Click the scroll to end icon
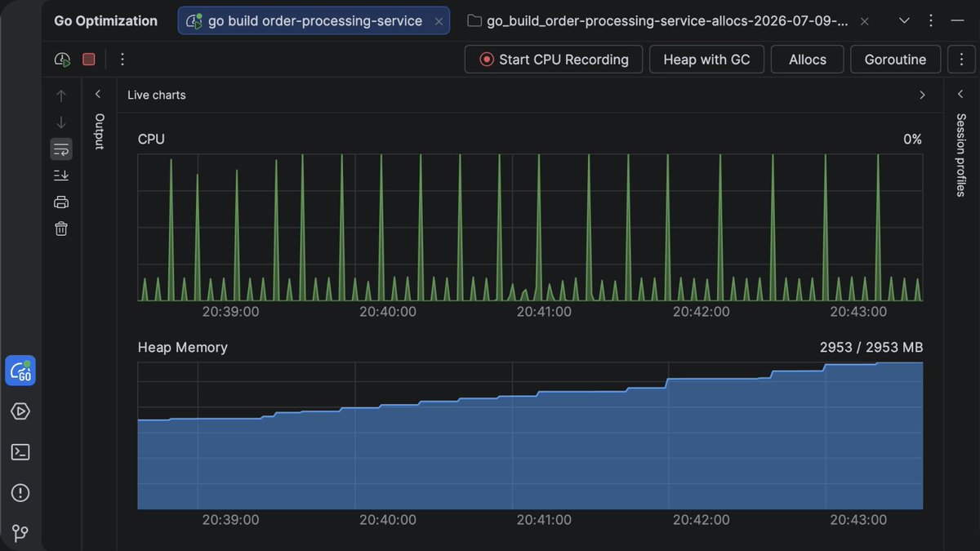 [61, 176]
